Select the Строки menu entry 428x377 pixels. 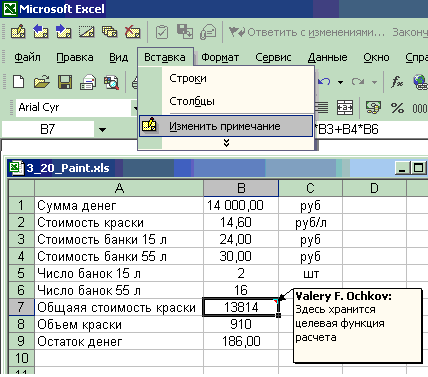[188, 78]
